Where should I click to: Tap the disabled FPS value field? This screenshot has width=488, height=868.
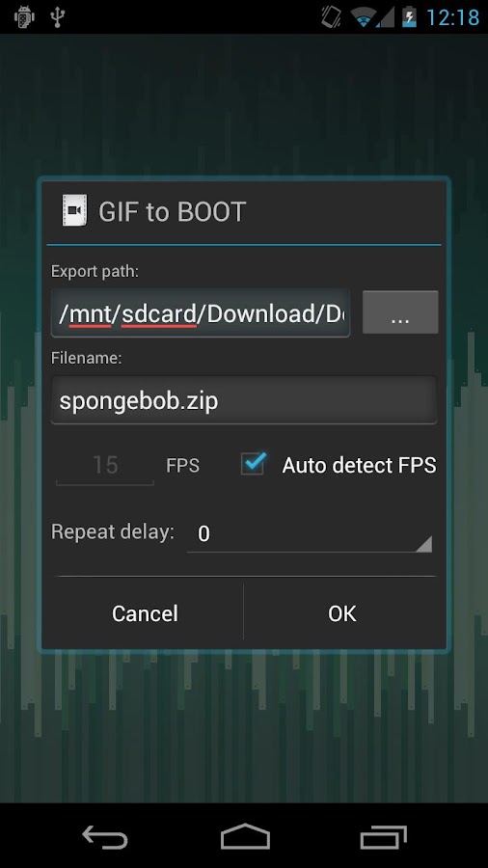[x=105, y=466]
